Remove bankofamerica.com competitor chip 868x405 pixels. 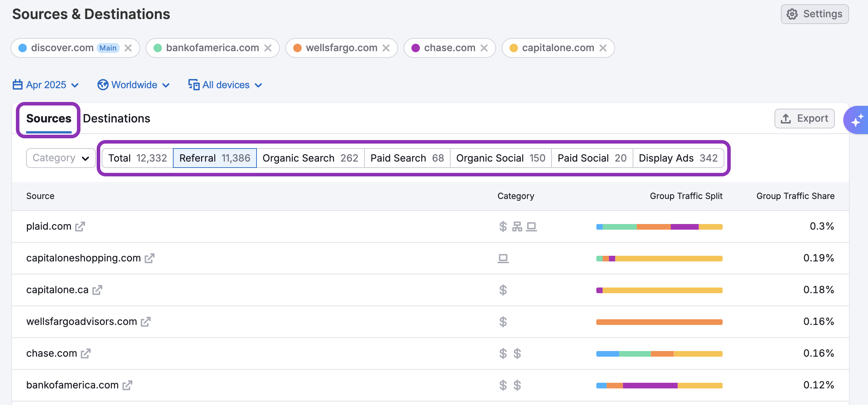tap(268, 48)
